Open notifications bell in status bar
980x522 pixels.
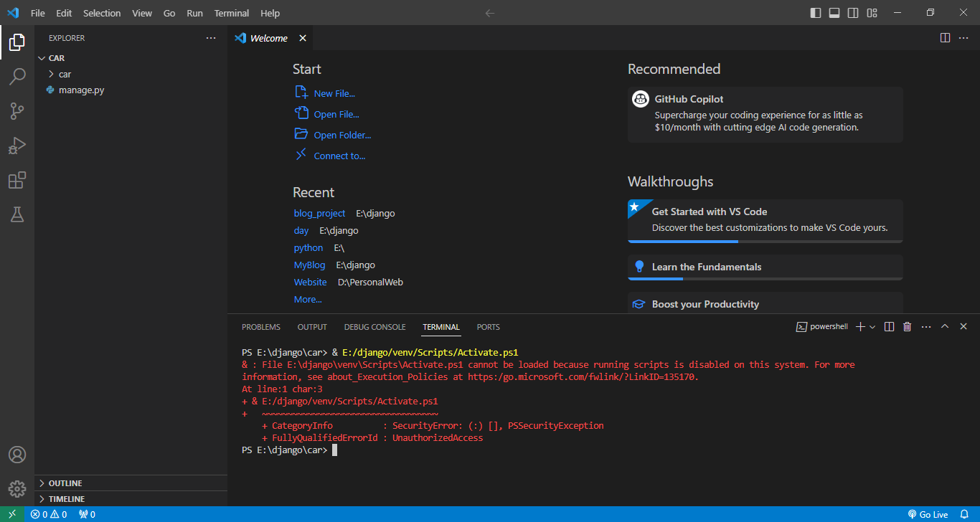pyautogui.click(x=964, y=514)
